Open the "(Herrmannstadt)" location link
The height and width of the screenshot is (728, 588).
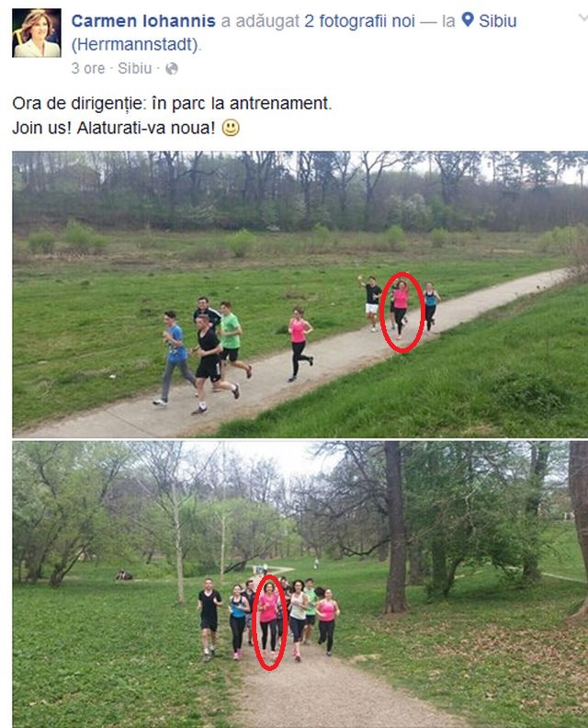tap(136, 44)
